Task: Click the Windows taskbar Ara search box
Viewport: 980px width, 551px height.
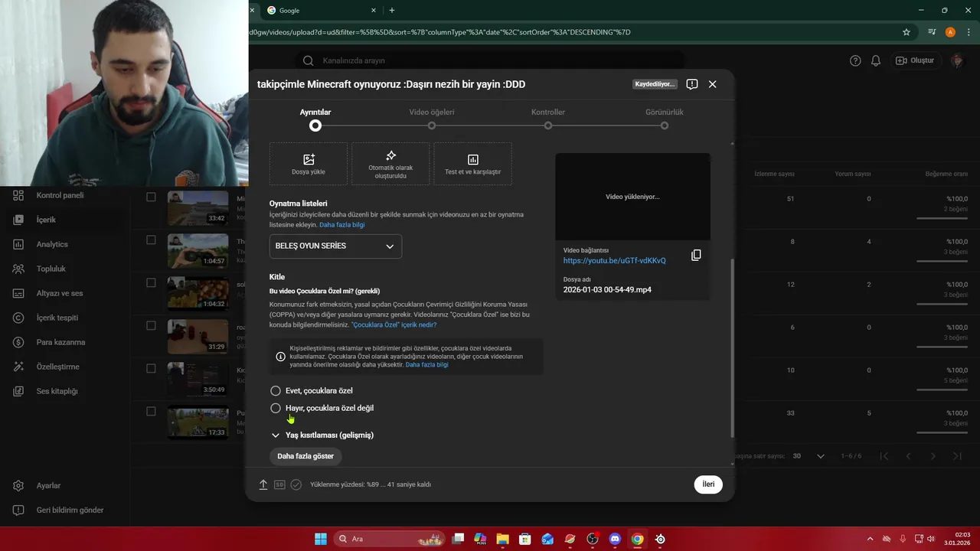Action: (390, 539)
